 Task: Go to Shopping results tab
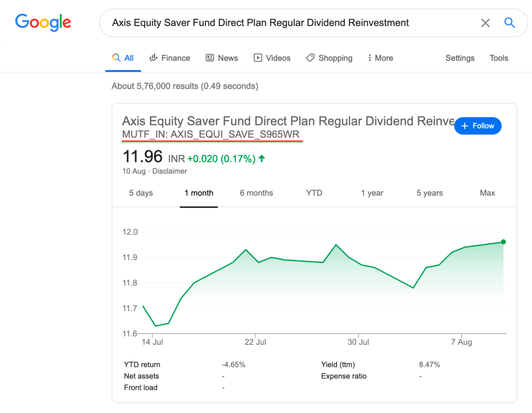click(329, 58)
